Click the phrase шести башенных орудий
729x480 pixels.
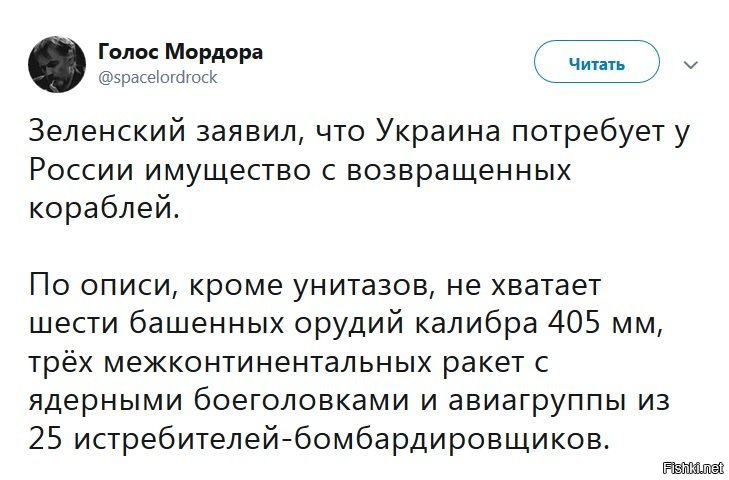tap(216, 324)
